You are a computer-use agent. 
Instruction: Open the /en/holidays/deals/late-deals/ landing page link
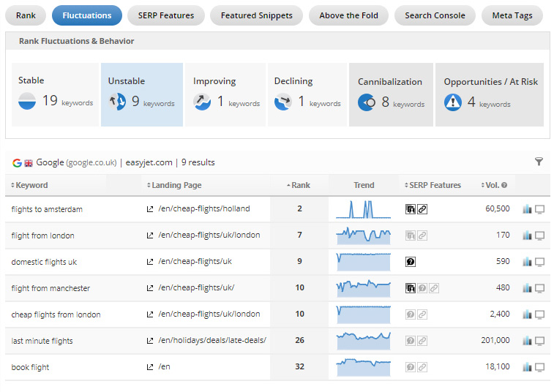(x=212, y=341)
